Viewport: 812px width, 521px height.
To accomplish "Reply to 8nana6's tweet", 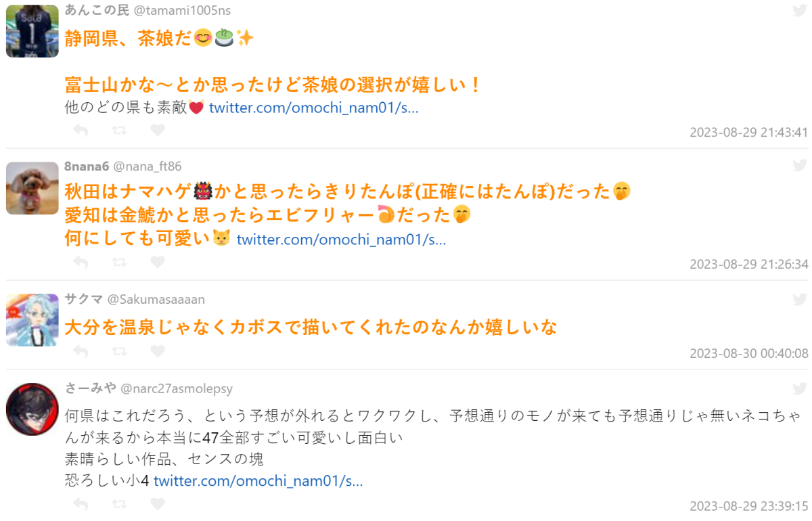I will pyautogui.click(x=81, y=262).
